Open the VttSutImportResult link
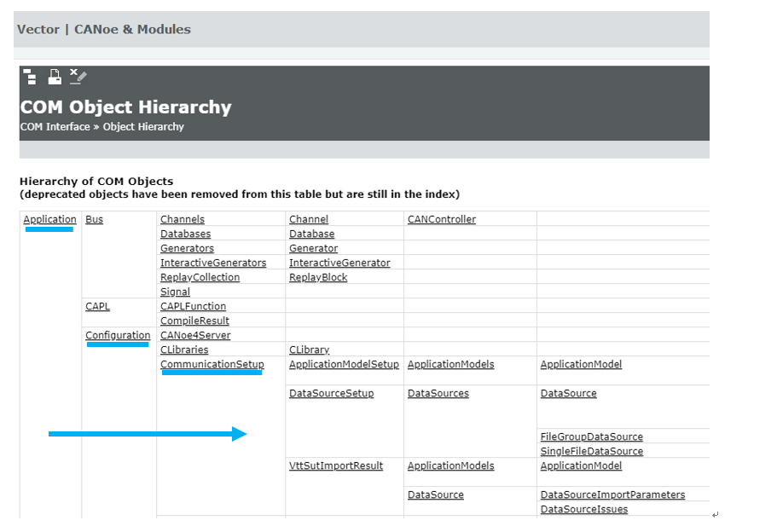The image size is (777, 532). tap(336, 465)
